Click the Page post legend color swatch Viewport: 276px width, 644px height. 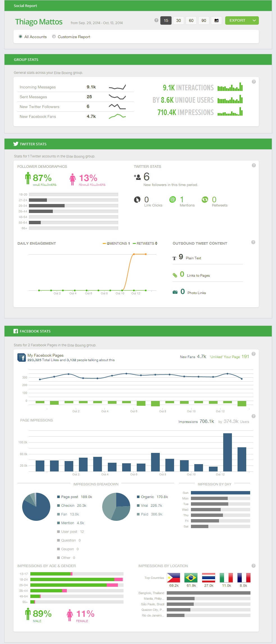point(59,497)
